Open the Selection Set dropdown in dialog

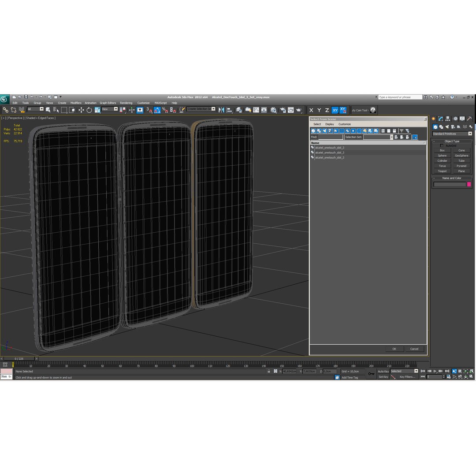coord(391,137)
